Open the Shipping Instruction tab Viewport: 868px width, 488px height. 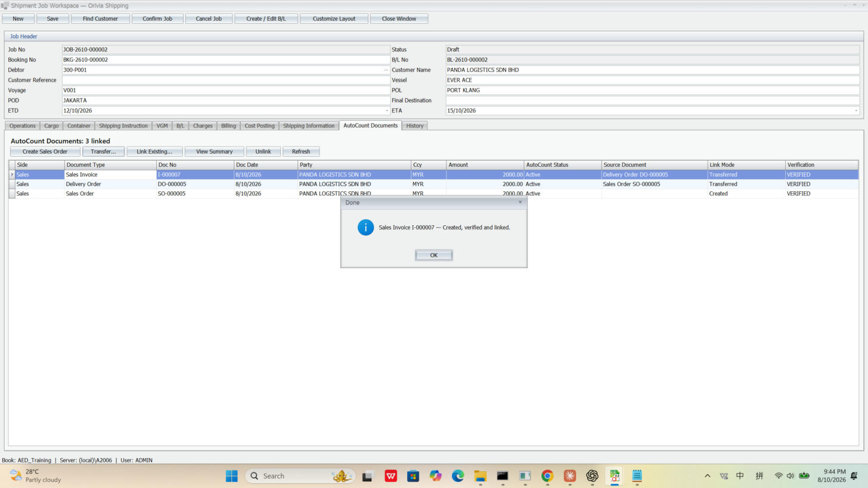click(123, 126)
